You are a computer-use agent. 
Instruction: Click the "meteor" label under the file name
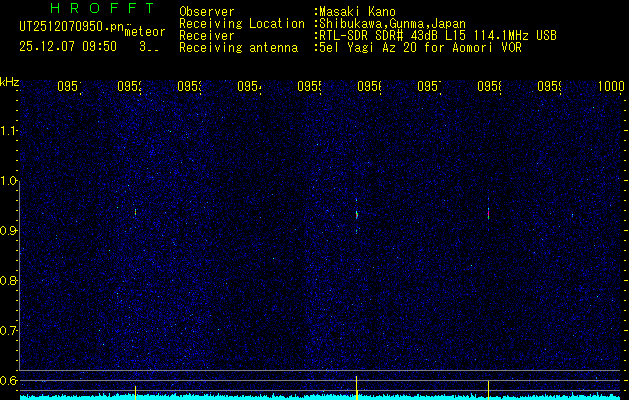click(x=145, y=31)
